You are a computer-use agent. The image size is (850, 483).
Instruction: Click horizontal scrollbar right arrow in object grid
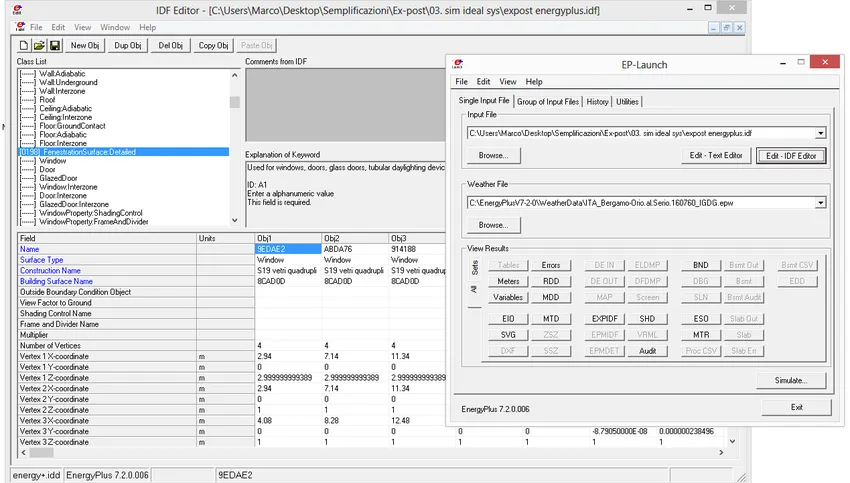point(721,452)
